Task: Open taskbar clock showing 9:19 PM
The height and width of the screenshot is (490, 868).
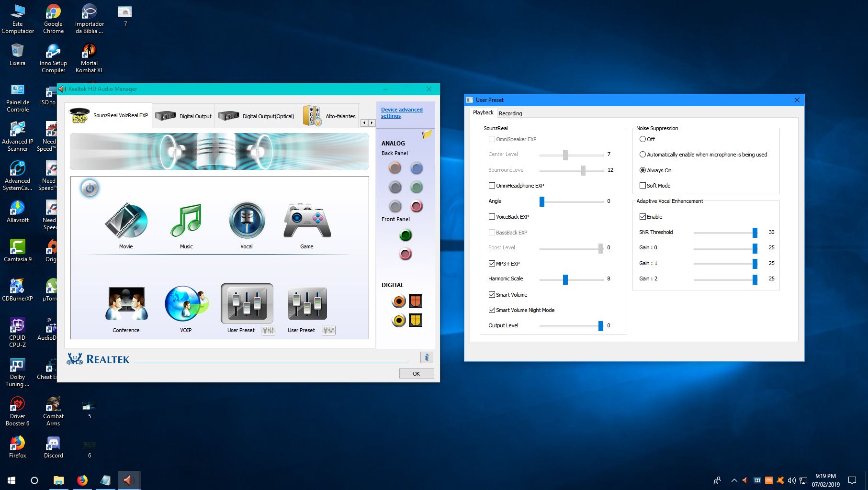Action: [825, 480]
